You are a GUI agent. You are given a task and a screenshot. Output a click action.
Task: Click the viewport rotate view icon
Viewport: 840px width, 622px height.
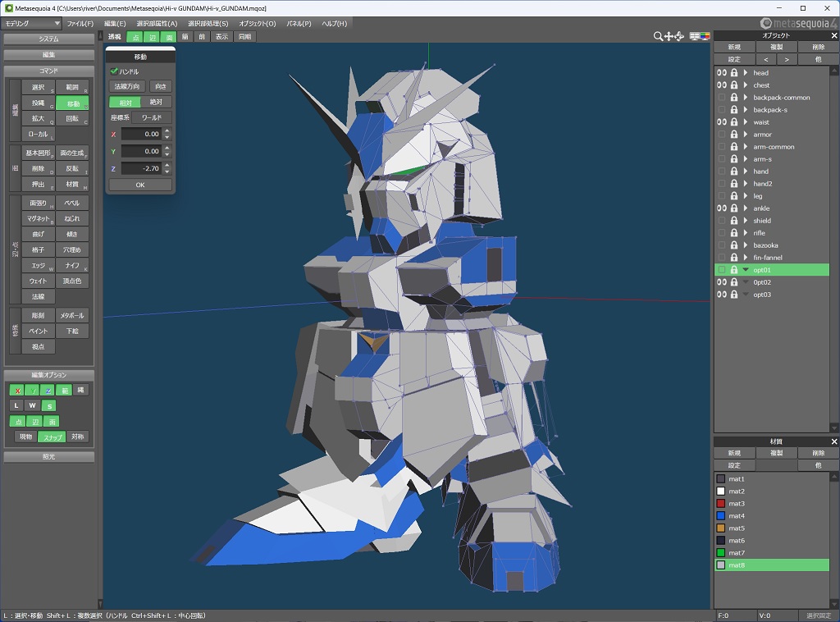[x=679, y=36]
